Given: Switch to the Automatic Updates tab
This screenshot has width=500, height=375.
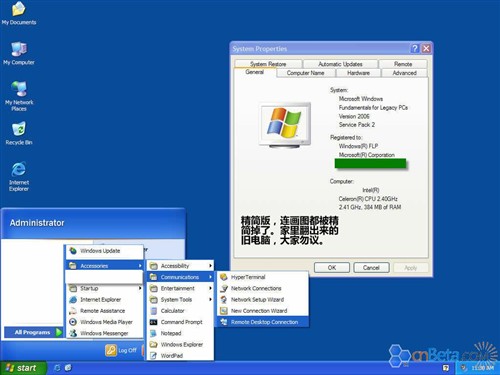Looking at the screenshot, I should [340, 64].
